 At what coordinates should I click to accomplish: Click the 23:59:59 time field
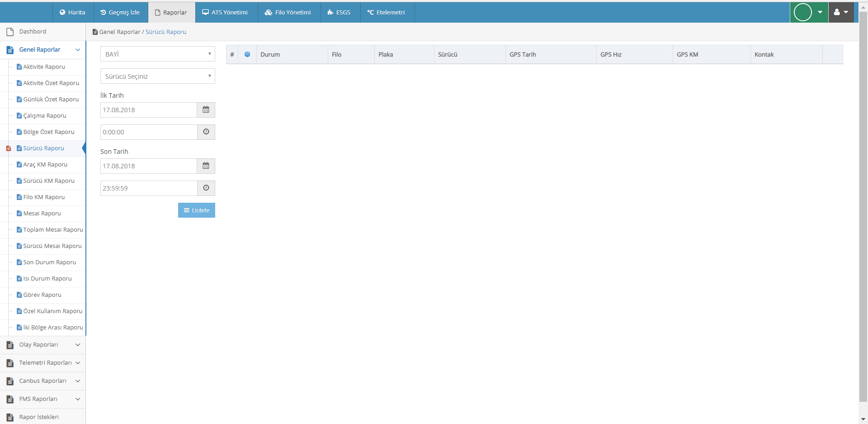pos(149,188)
